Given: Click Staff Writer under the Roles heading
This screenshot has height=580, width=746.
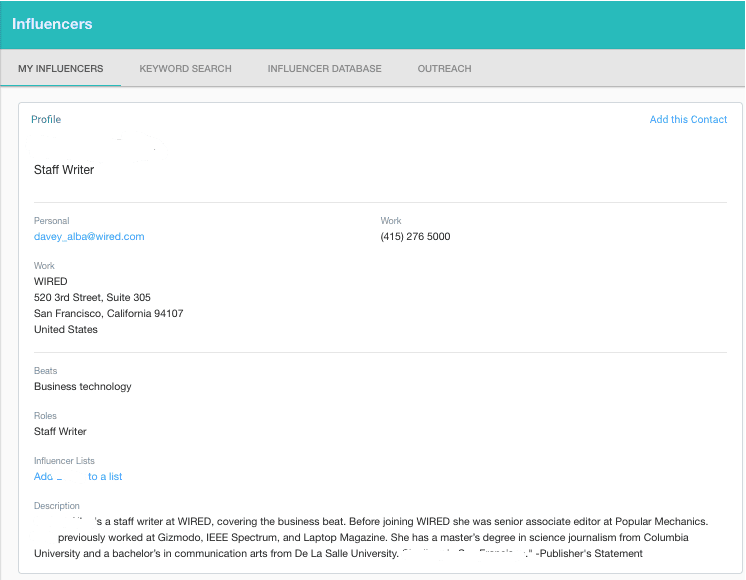Looking at the screenshot, I should pos(60,432).
